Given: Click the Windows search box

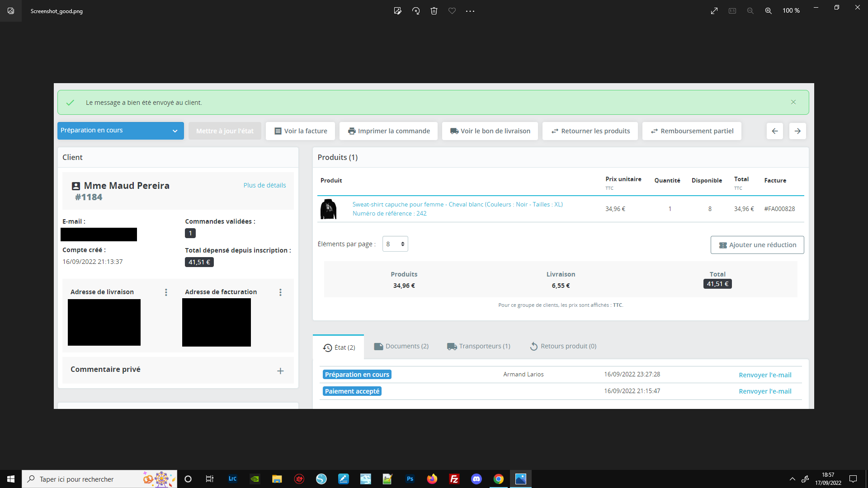Looking at the screenshot, I should 99,479.
